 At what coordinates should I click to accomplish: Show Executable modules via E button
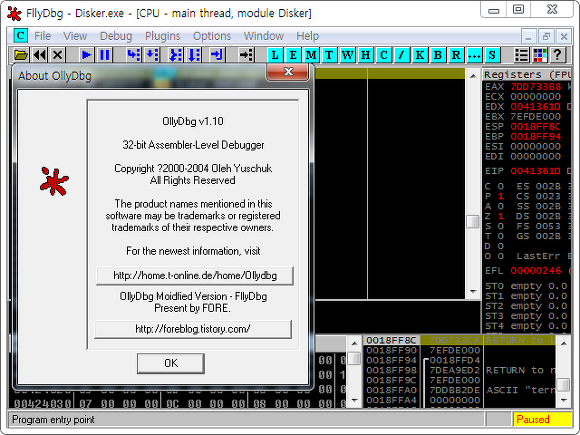293,55
